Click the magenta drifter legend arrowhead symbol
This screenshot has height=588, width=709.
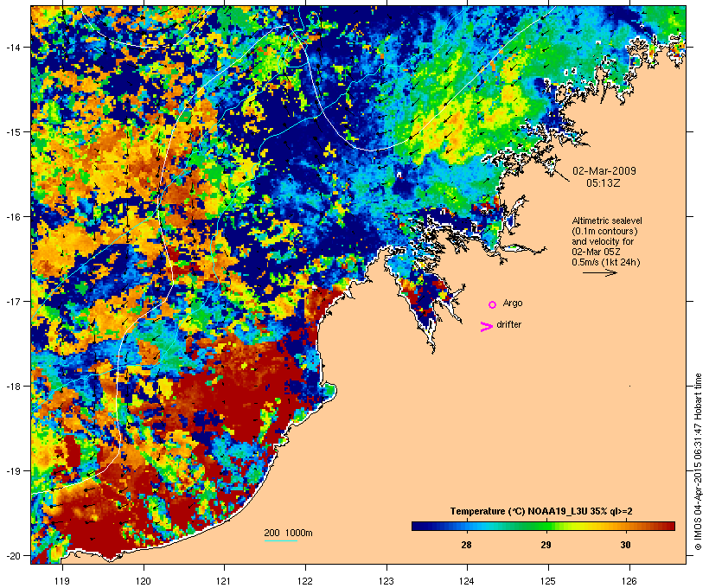pyautogui.click(x=486, y=327)
